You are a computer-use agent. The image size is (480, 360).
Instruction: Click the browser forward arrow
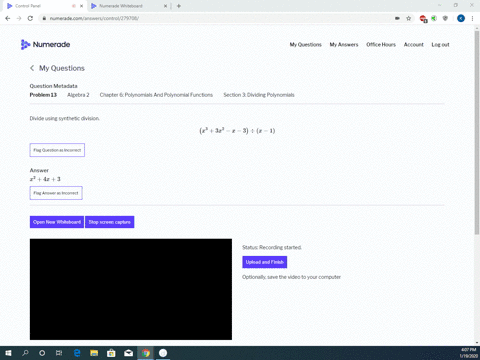pos(19,18)
